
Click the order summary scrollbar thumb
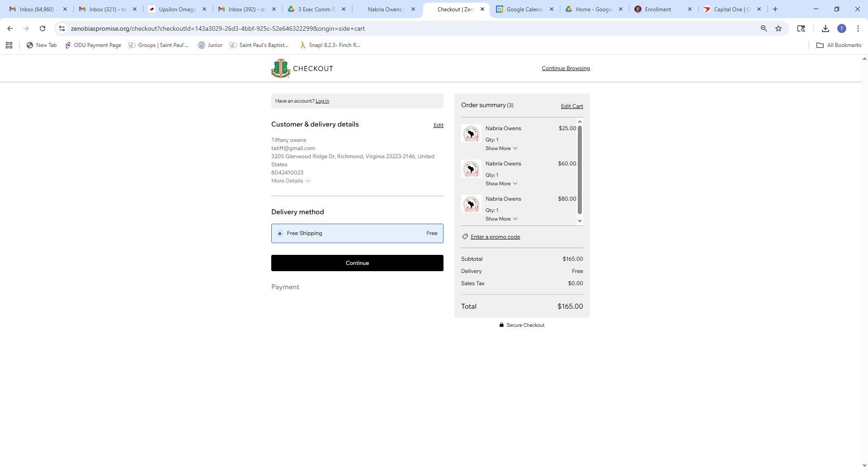580,170
